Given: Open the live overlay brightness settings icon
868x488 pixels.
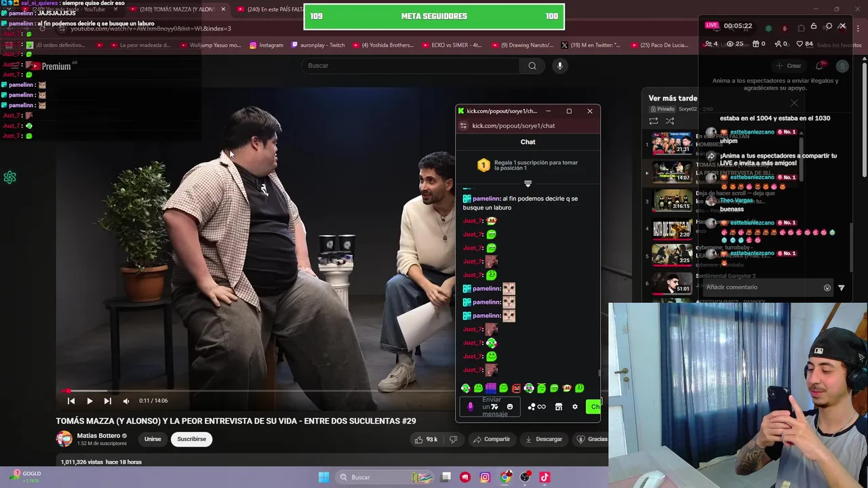Looking at the screenshot, I should click(x=829, y=26).
